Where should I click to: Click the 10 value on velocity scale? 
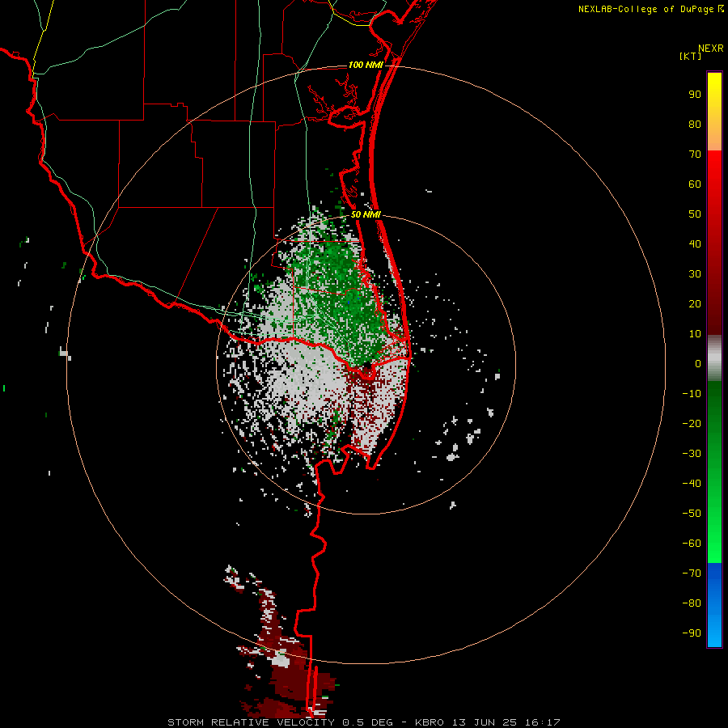(x=695, y=334)
